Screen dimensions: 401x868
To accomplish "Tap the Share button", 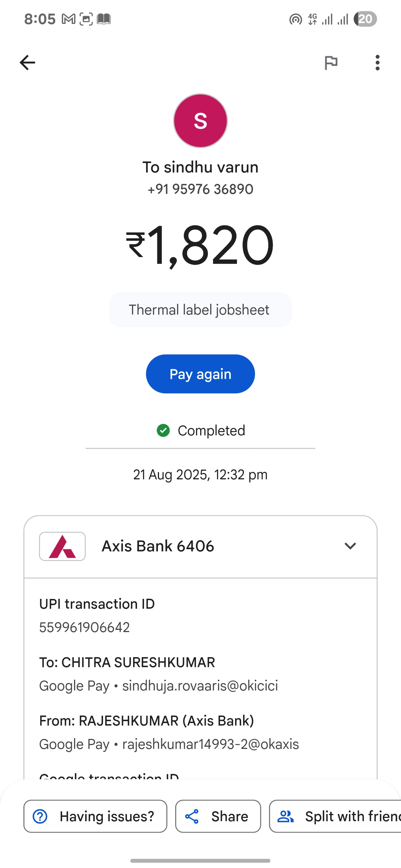I will [218, 816].
